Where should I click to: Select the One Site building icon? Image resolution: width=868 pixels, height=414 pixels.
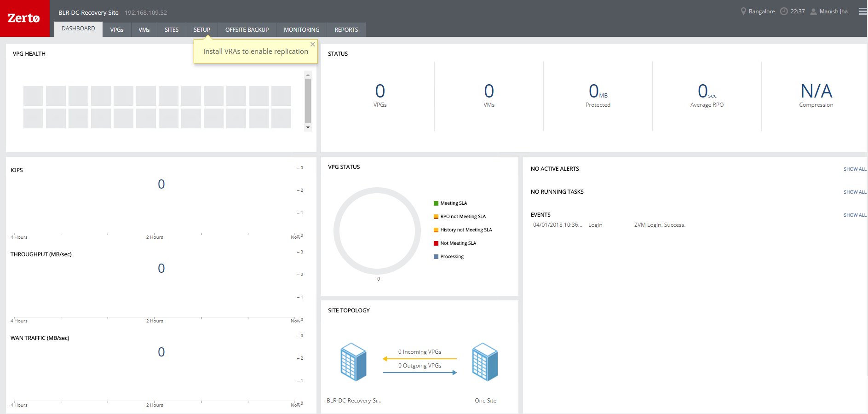(485, 362)
